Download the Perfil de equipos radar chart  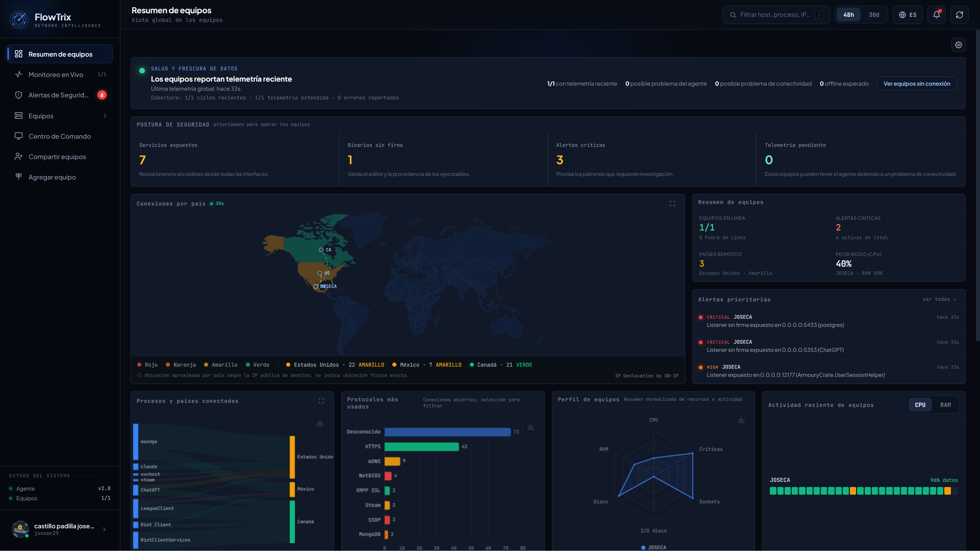(x=741, y=420)
